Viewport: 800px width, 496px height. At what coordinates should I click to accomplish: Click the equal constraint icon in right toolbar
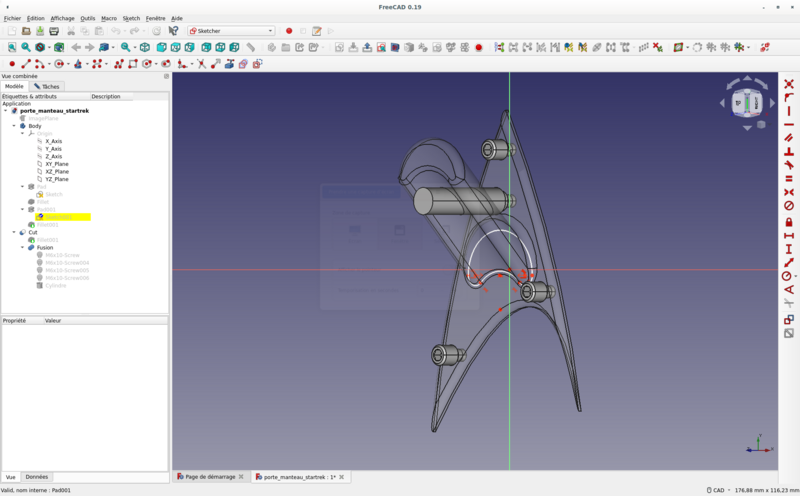pos(789,179)
